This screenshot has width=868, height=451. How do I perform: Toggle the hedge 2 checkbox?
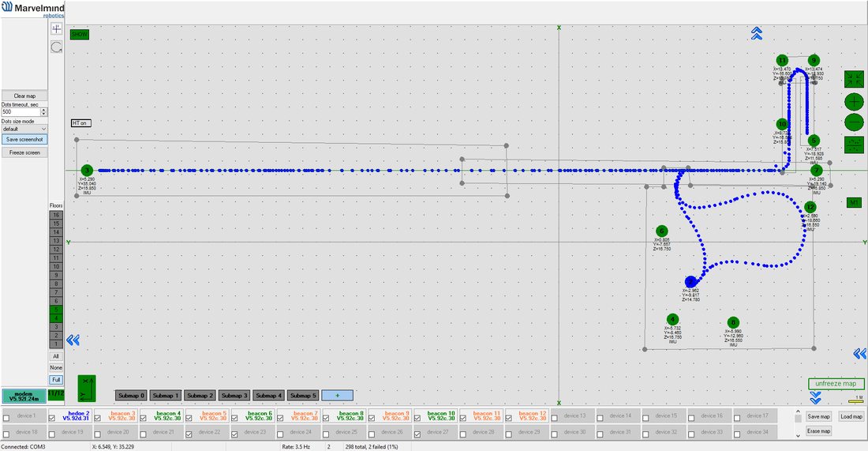click(52, 419)
